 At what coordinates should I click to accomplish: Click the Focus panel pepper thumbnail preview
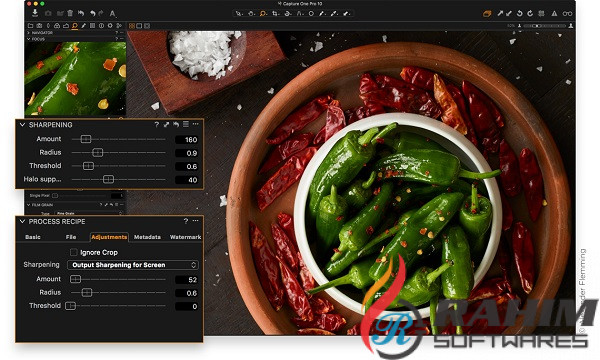[x=75, y=78]
